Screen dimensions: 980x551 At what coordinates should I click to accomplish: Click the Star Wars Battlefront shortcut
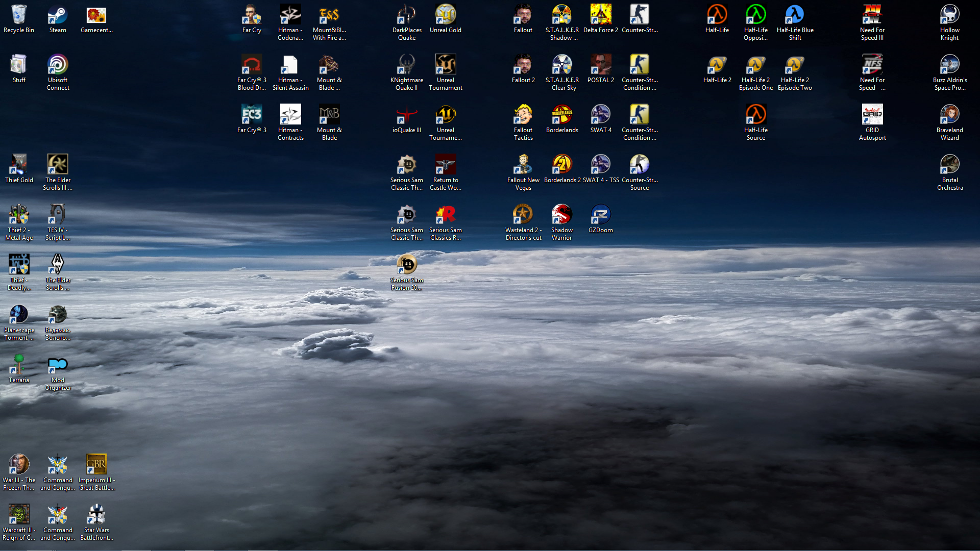96,515
